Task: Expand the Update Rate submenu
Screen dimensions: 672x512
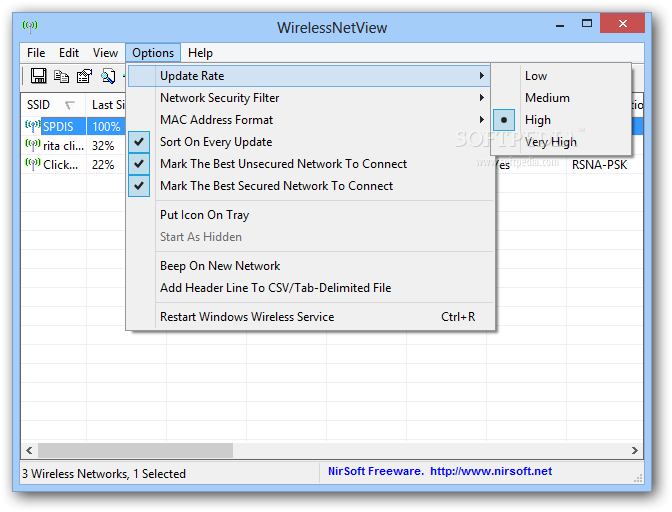Action: tap(311, 76)
